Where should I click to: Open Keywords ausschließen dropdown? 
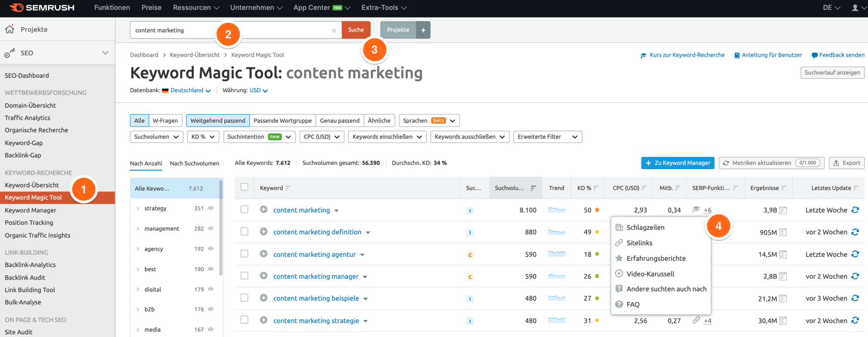pyautogui.click(x=470, y=137)
